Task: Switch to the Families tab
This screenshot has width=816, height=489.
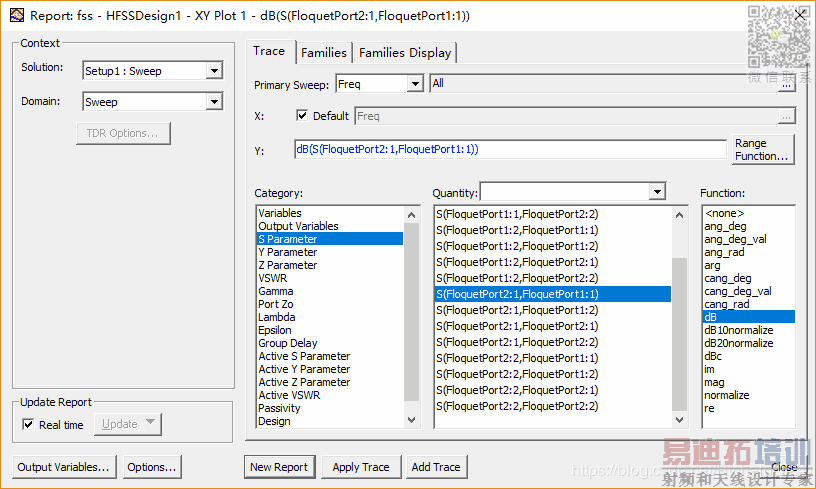Action: (x=324, y=53)
